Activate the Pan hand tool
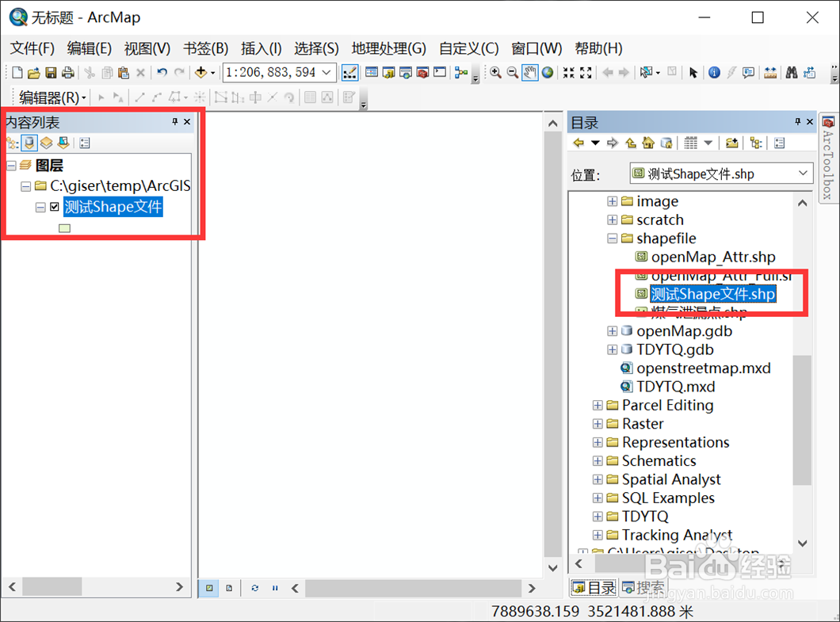This screenshot has width=840, height=622. coord(530,72)
